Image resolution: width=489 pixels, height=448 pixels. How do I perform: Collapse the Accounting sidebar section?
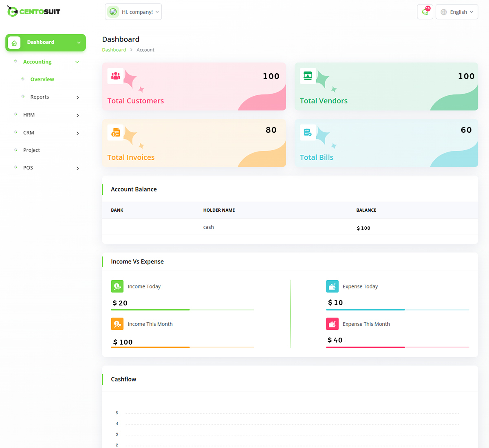[77, 62]
